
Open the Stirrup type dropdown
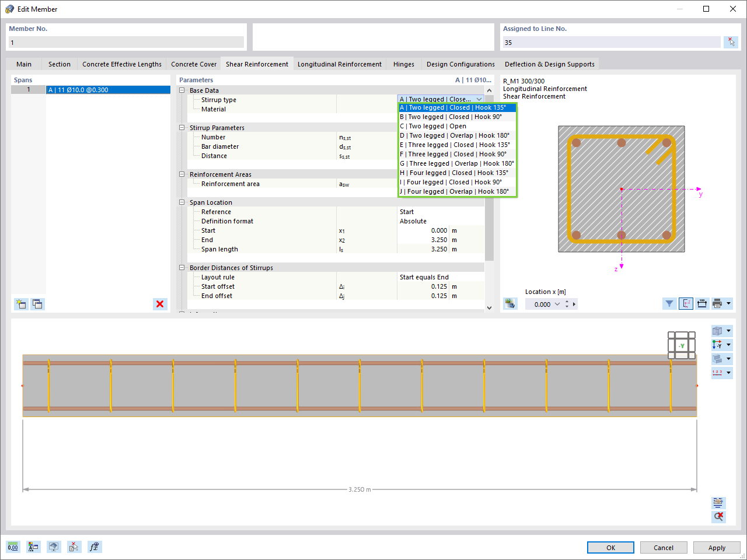[479, 99]
